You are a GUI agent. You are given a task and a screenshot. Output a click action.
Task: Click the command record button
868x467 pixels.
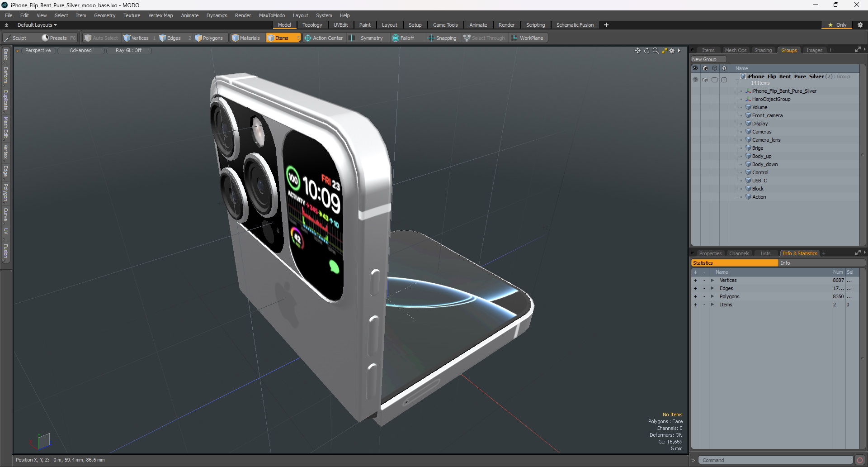point(860,460)
